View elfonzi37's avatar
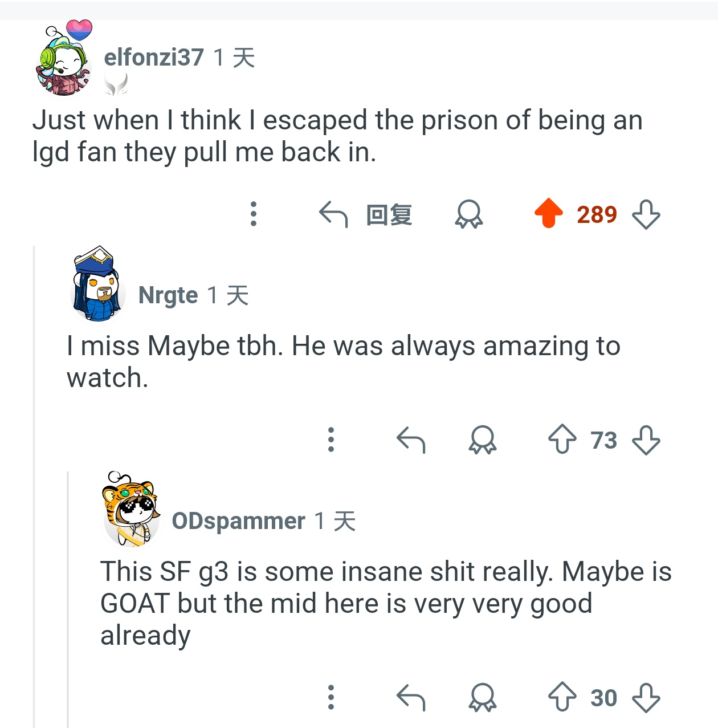 click(x=64, y=59)
